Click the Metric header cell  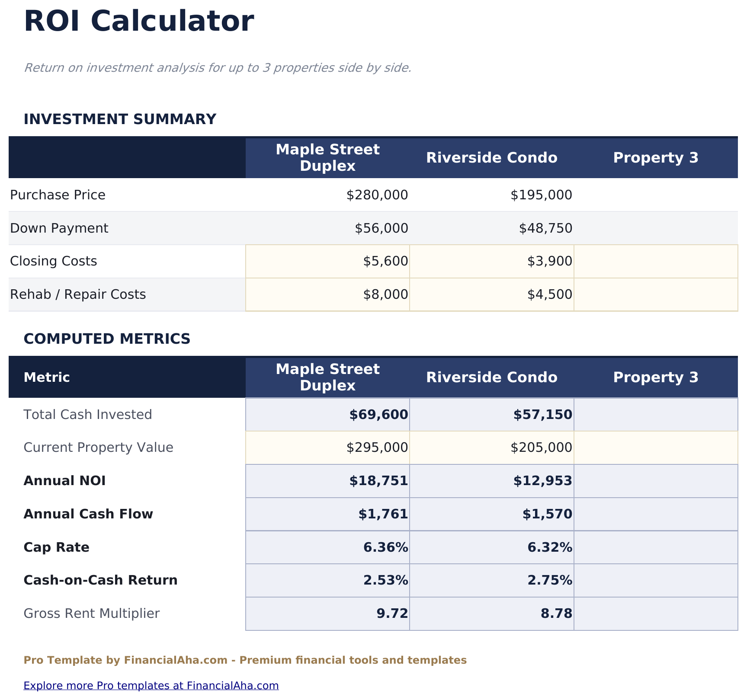[47, 377]
